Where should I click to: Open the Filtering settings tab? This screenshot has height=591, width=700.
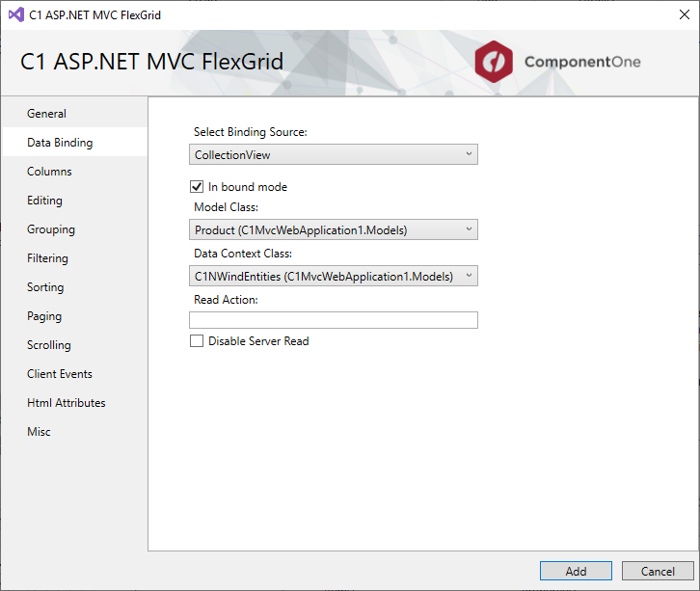pyautogui.click(x=47, y=258)
